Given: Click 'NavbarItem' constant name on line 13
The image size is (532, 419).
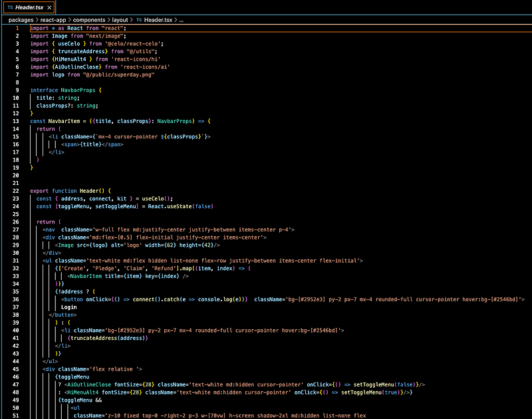Looking at the screenshot, I should [64, 121].
